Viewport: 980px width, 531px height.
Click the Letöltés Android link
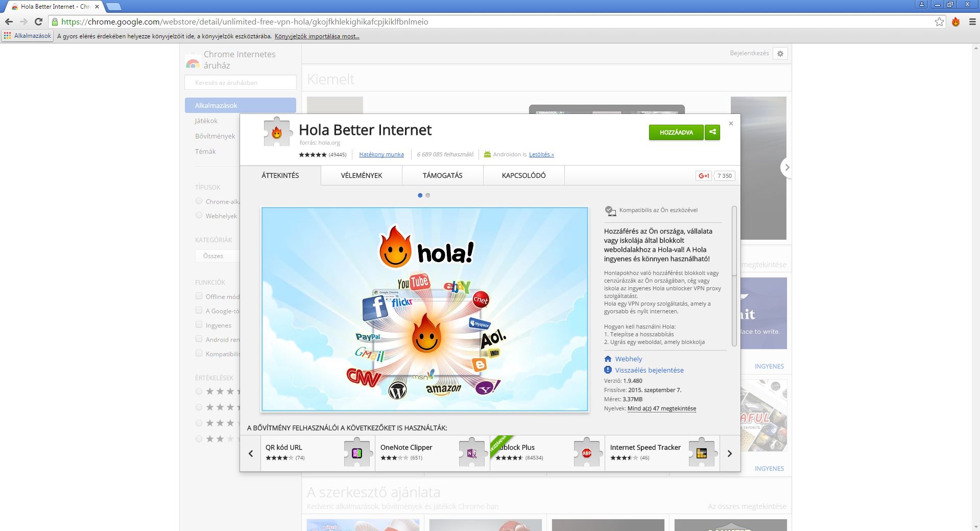(x=541, y=154)
